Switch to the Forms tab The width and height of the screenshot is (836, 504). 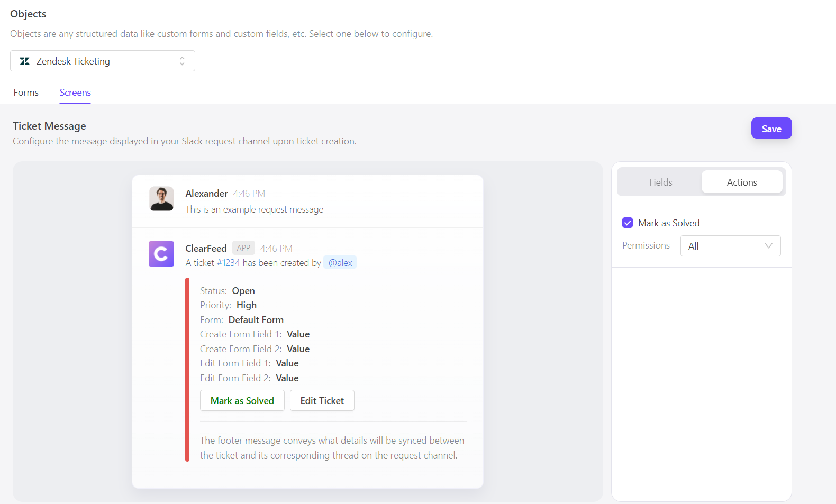click(x=26, y=93)
